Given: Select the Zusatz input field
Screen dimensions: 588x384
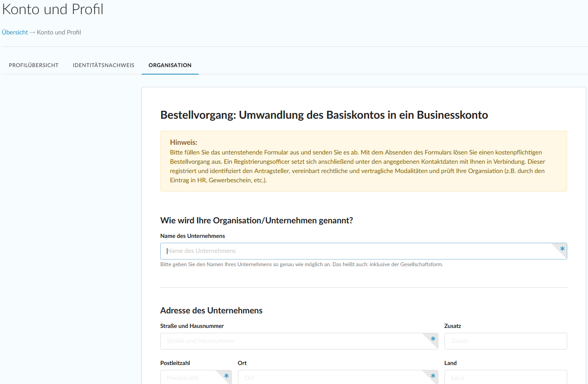Looking at the screenshot, I should coord(505,341).
